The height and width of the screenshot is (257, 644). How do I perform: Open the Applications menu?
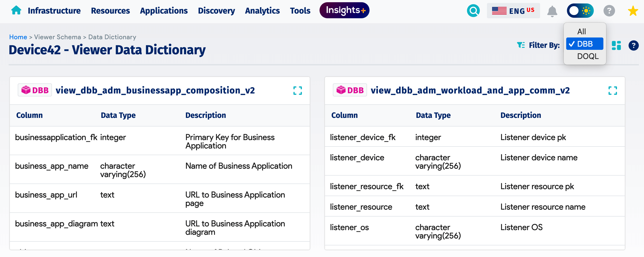point(164,11)
